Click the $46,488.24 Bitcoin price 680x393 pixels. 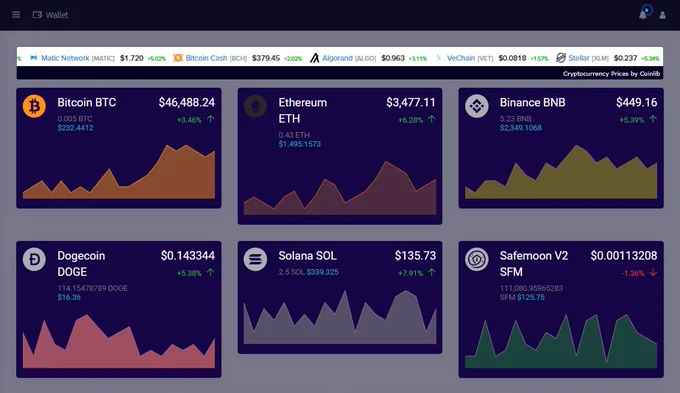click(x=186, y=102)
